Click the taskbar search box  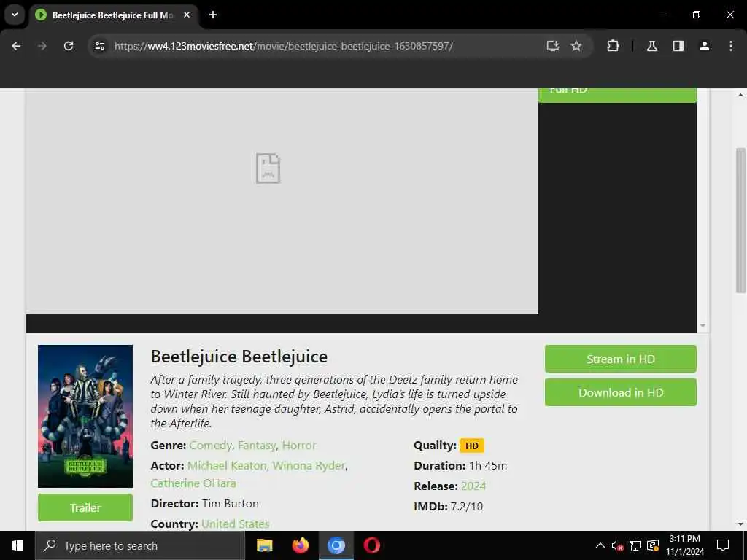coord(140,545)
